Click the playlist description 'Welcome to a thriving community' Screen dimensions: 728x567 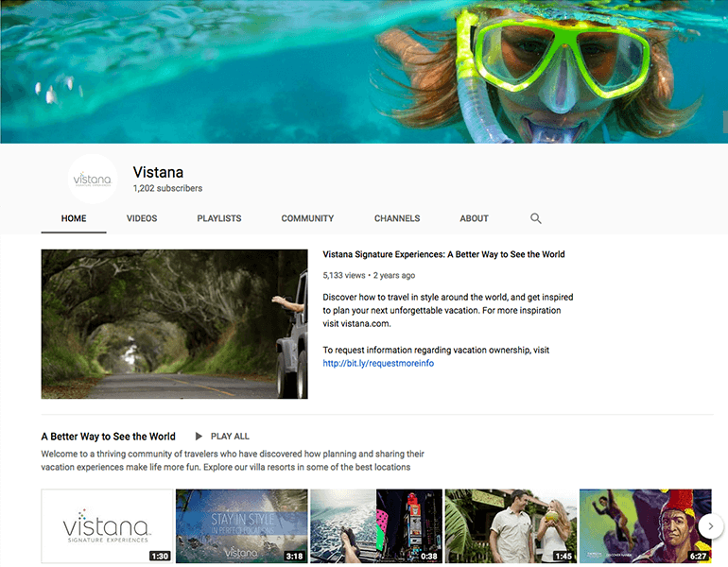[x=233, y=460]
